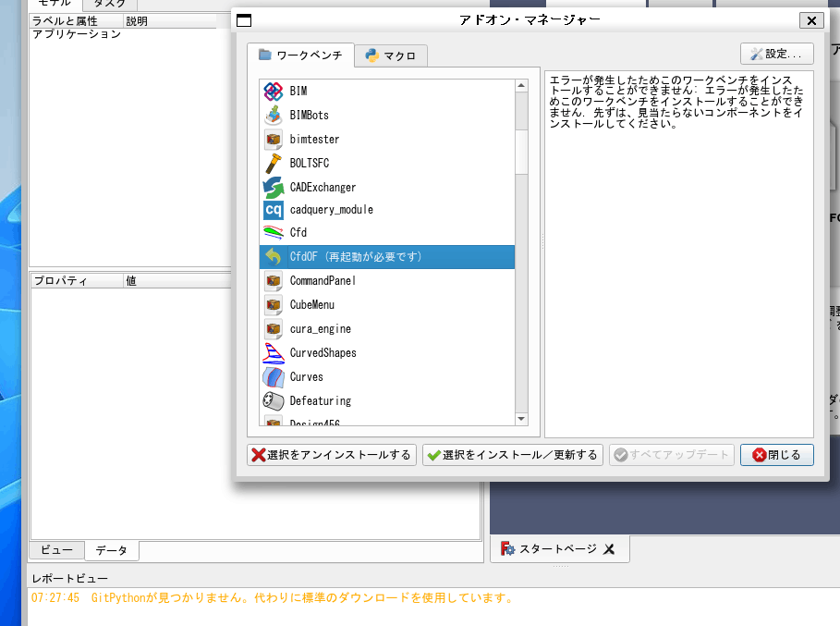Click the window icon in dialog title bar

click(x=244, y=20)
